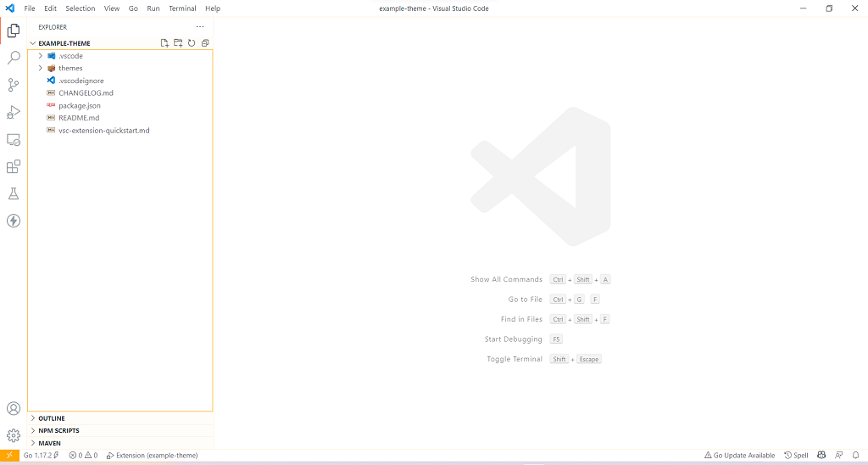Image resolution: width=868 pixels, height=465 pixels.
Task: Open the Edit menu
Action: coord(50,8)
